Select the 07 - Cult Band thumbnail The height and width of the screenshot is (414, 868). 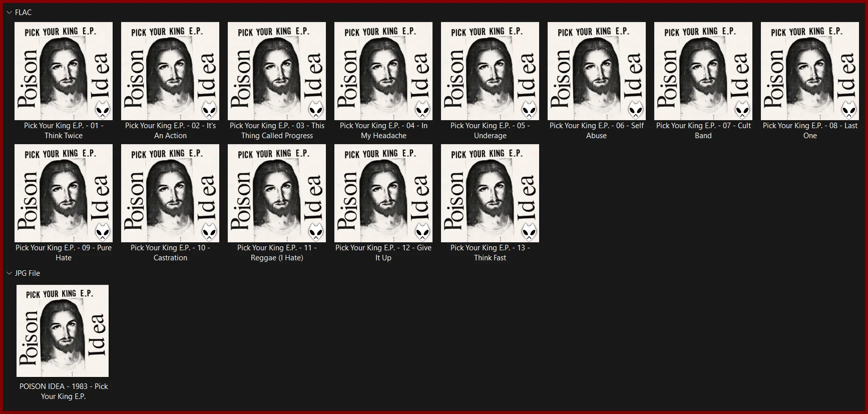pyautogui.click(x=703, y=71)
